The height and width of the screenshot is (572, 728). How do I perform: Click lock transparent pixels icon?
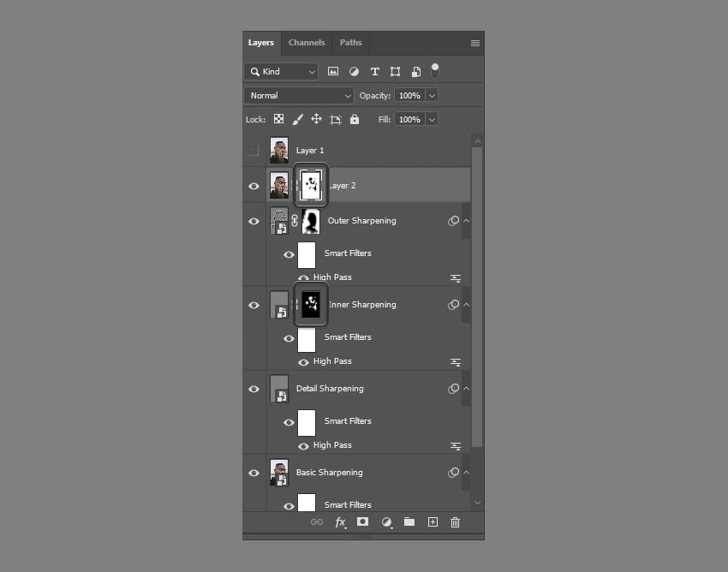[279, 120]
